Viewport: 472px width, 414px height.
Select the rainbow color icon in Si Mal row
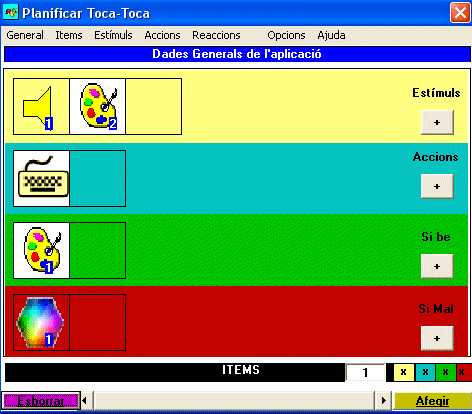(41, 323)
